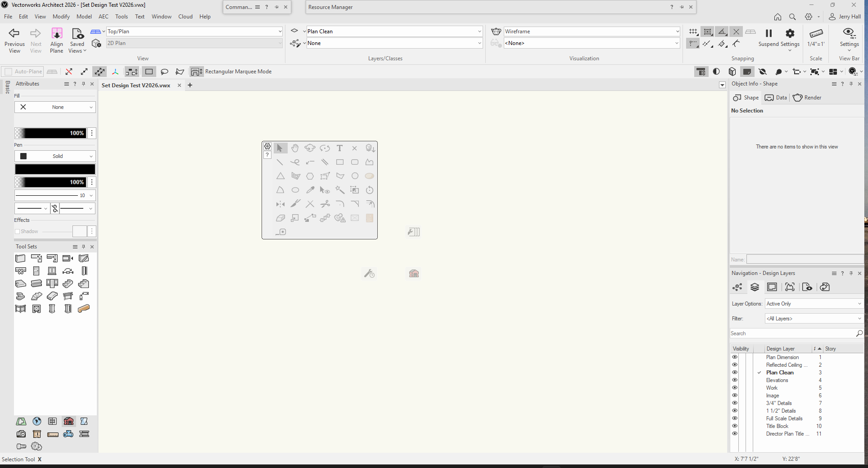The image size is (868, 468).
Task: Select the Pan hand tool
Action: pyautogui.click(x=295, y=148)
